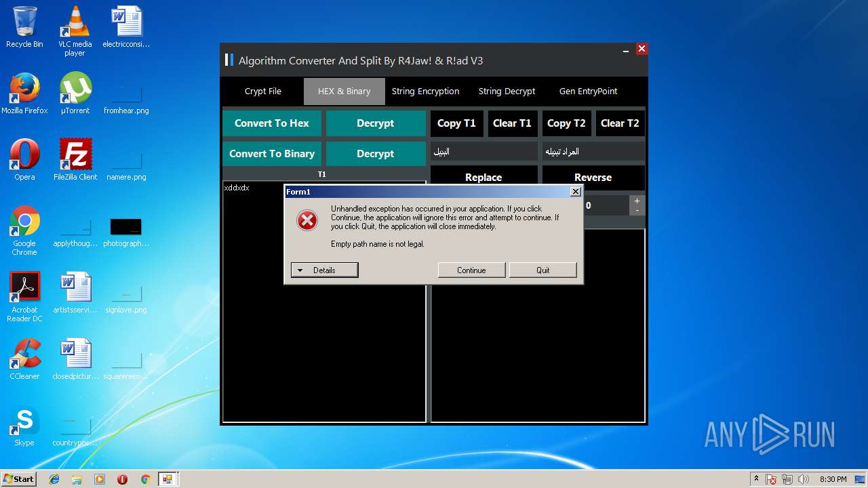Open Windows Explorer folder in taskbar
The width and height of the screenshot is (868, 488).
[77, 479]
